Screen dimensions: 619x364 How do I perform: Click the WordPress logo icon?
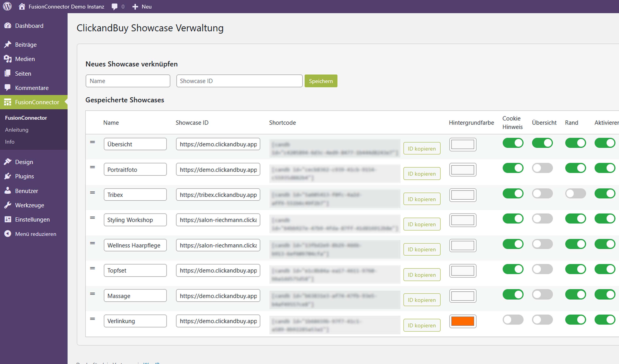click(7, 6)
